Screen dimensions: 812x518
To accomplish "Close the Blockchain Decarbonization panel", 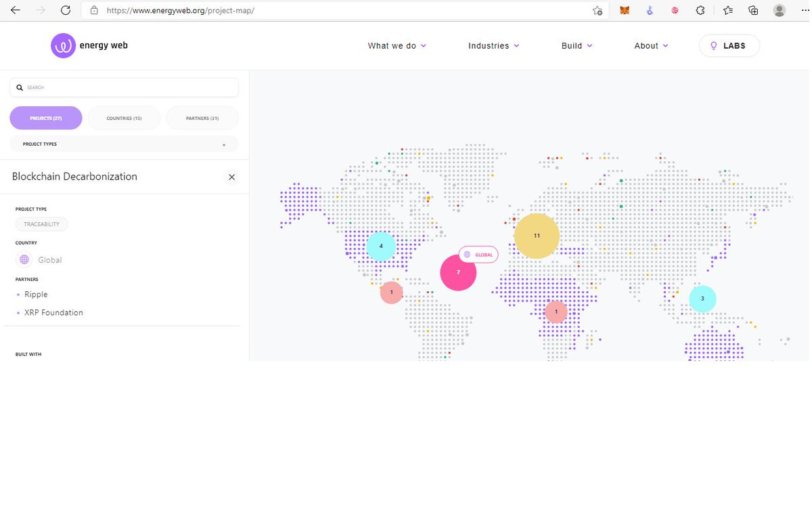I will [x=231, y=177].
